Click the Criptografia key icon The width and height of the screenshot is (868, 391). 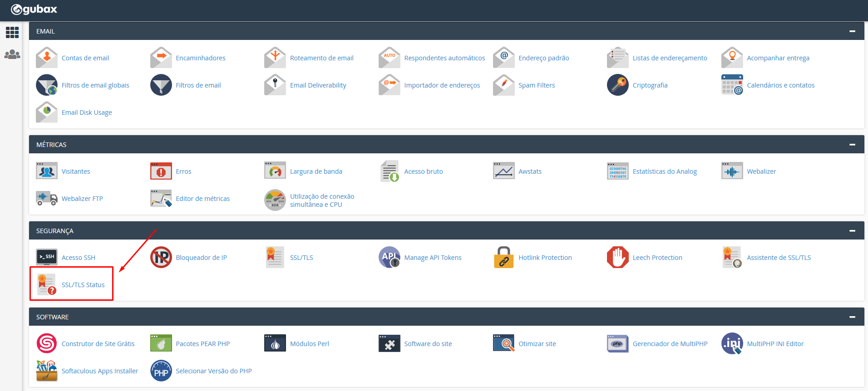pos(617,85)
